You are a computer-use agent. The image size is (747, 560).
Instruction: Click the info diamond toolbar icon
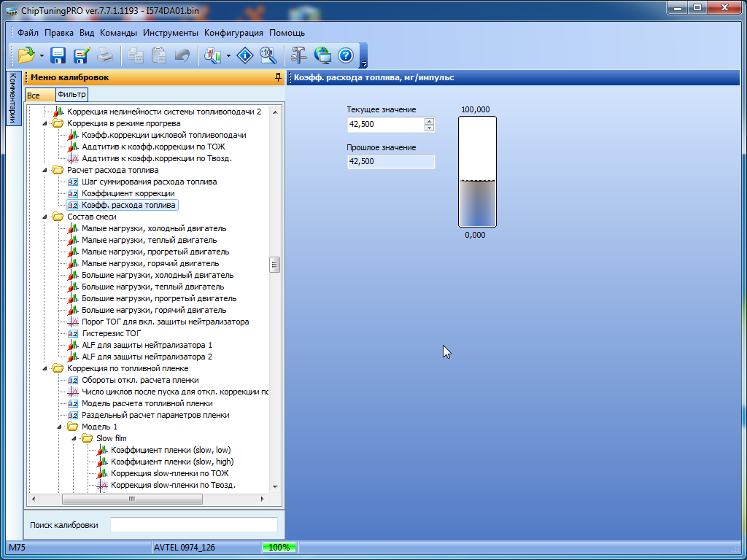pyautogui.click(x=246, y=55)
